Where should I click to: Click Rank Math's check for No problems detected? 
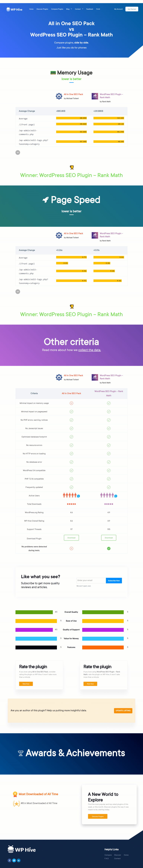coord(109,548)
